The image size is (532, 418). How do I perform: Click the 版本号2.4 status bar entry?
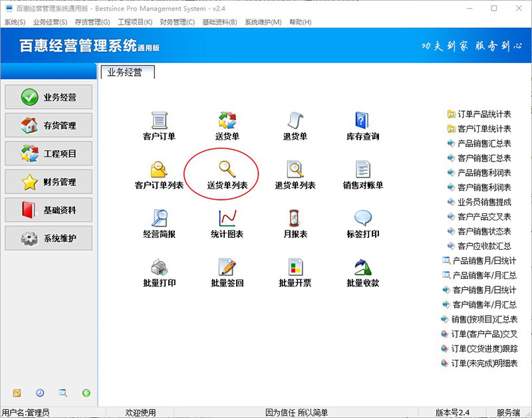[452, 413]
